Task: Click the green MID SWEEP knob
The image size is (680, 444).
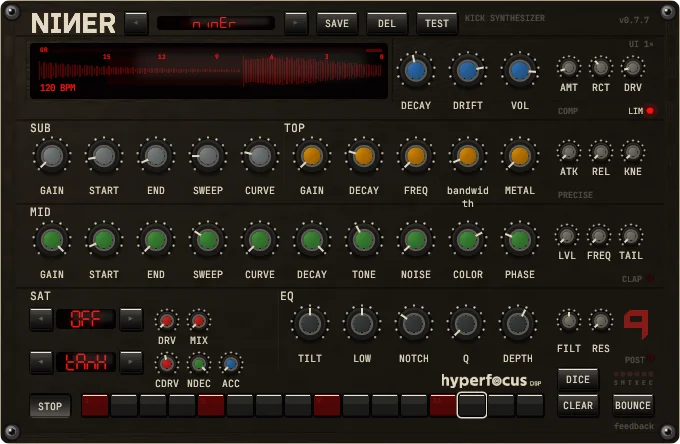Action: (208, 240)
